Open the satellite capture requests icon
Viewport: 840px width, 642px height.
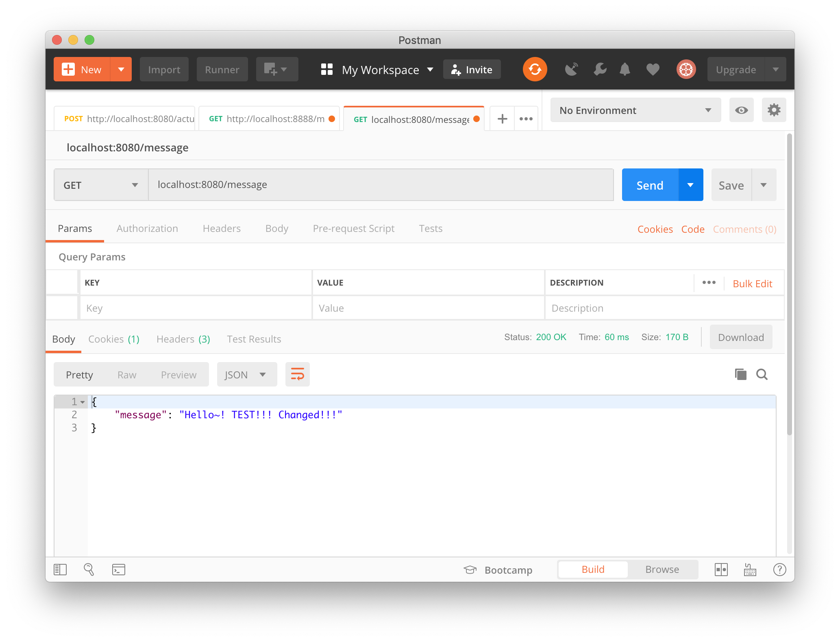(571, 70)
